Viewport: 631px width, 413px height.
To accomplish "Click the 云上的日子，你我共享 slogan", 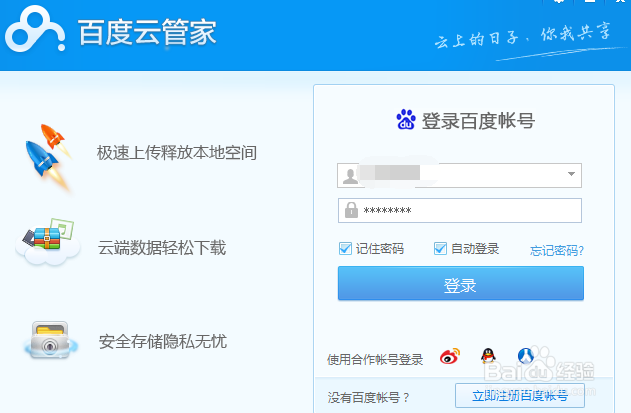I will 523,35.
